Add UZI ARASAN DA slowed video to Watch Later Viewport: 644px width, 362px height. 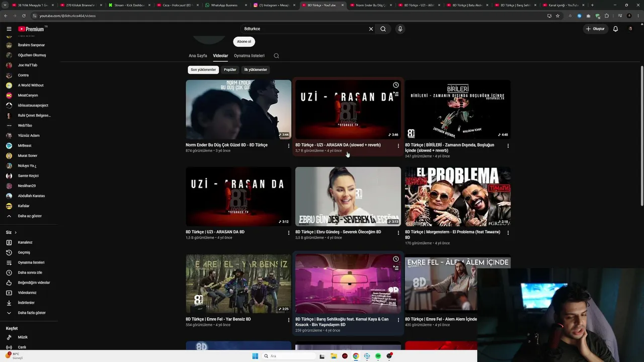pyautogui.click(x=396, y=85)
